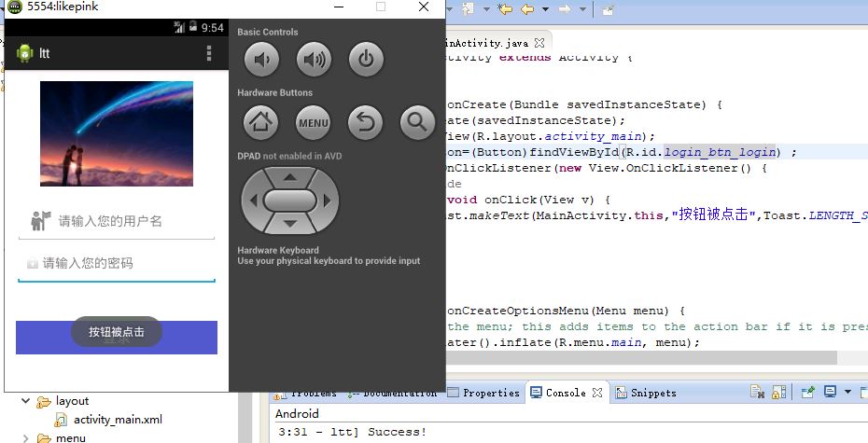The height and width of the screenshot is (443, 868).
Task: Tap the emulator power button
Action: tap(366, 59)
